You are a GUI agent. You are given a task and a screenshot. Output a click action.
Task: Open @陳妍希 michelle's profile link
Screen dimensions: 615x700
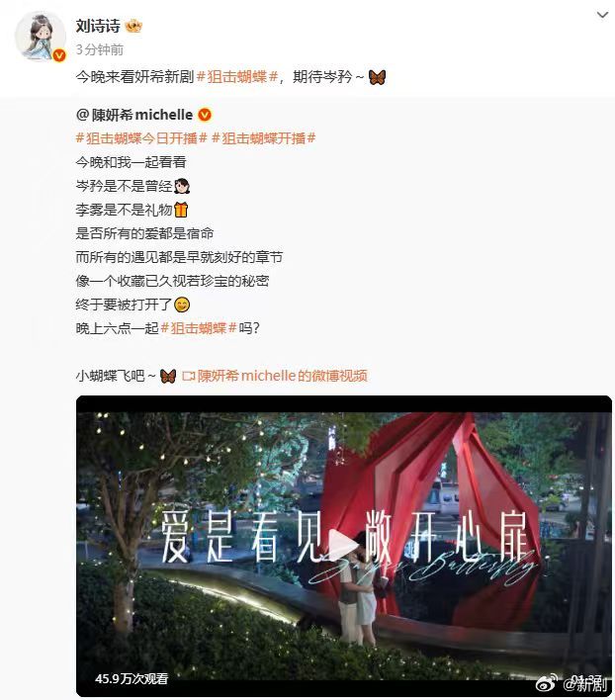point(134,115)
